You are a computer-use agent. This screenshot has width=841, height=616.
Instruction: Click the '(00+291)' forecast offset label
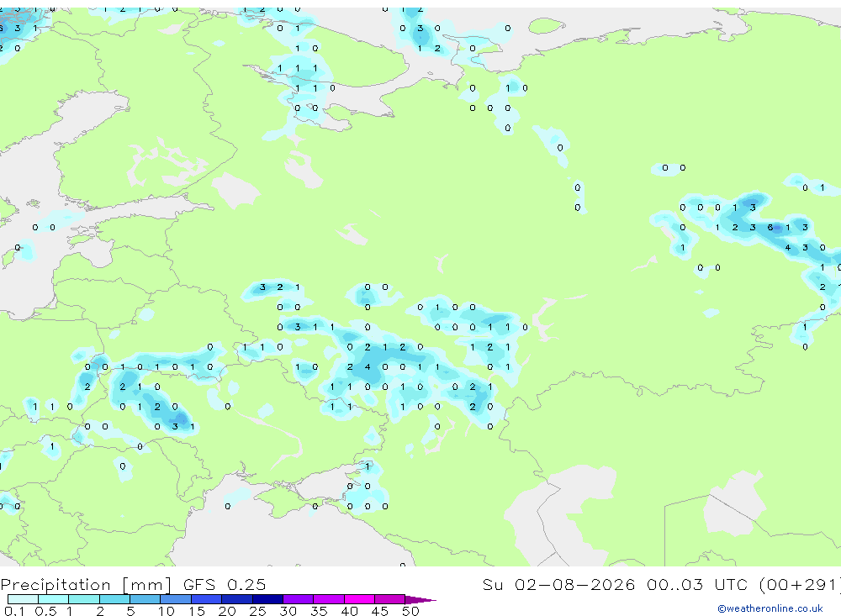point(800,584)
